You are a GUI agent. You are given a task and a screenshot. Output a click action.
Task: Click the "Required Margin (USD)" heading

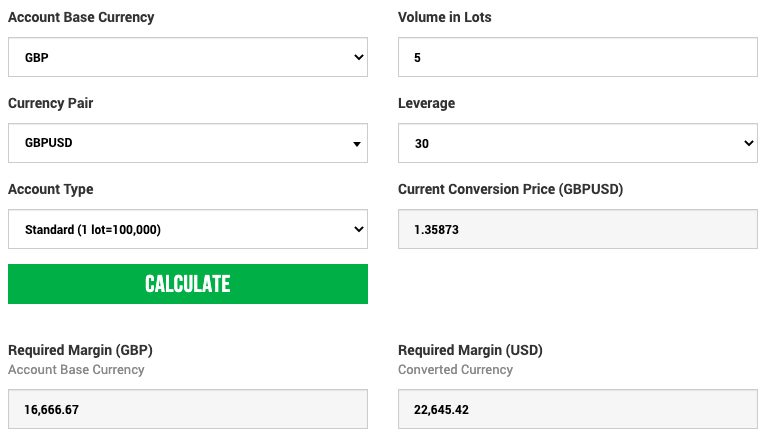[x=470, y=350]
